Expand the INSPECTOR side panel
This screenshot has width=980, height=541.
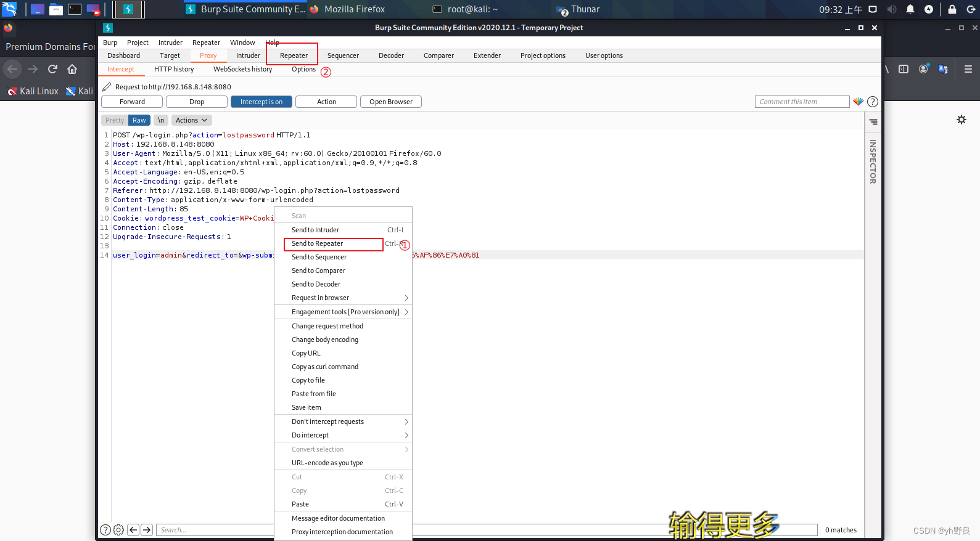(873, 161)
